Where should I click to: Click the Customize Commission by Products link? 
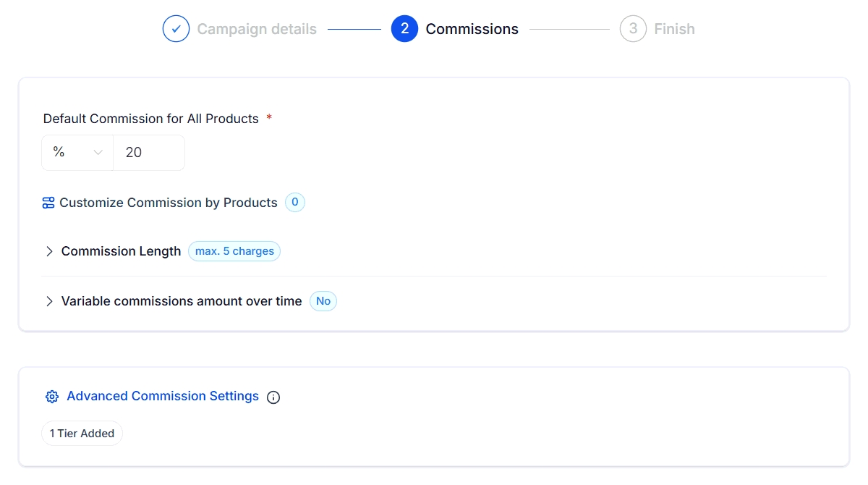[x=168, y=203]
